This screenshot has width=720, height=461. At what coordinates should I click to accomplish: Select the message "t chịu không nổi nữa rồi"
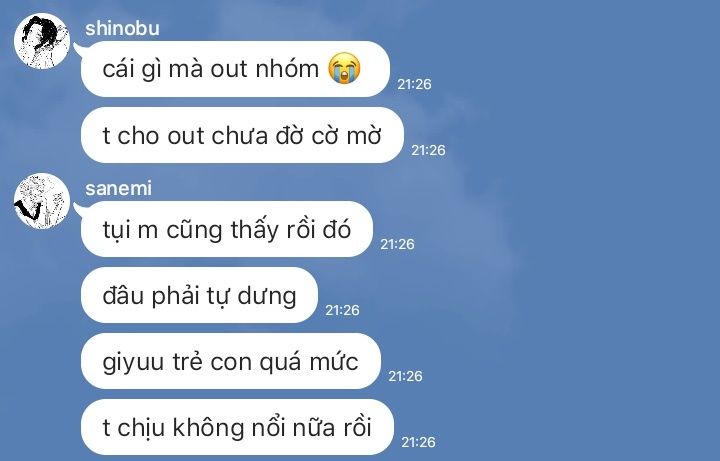click(237, 427)
